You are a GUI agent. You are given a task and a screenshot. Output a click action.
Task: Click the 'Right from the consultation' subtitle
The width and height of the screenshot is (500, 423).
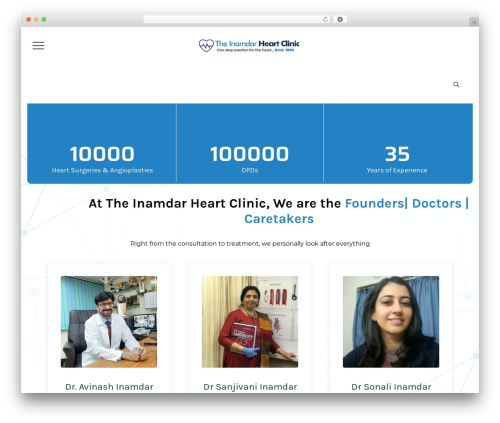point(250,244)
